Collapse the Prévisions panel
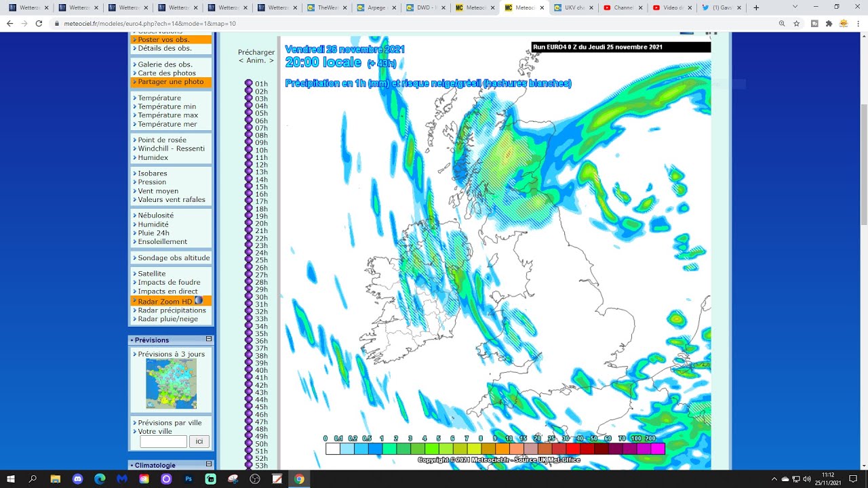Viewport: 868px width, 488px height. (209, 339)
